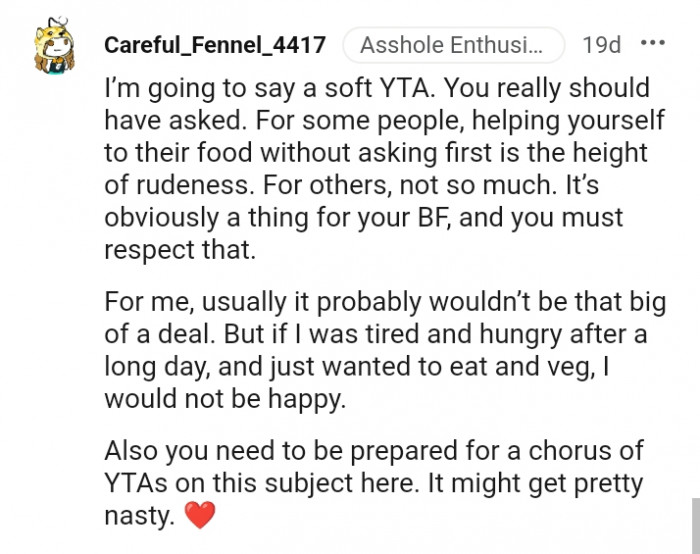Click the red heart emoji

pyautogui.click(x=202, y=518)
